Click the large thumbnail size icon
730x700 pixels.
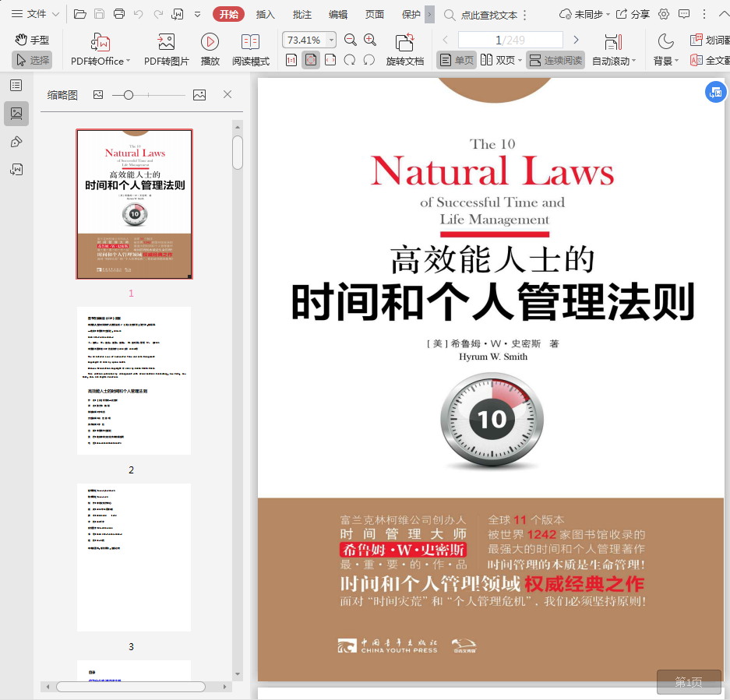[199, 95]
